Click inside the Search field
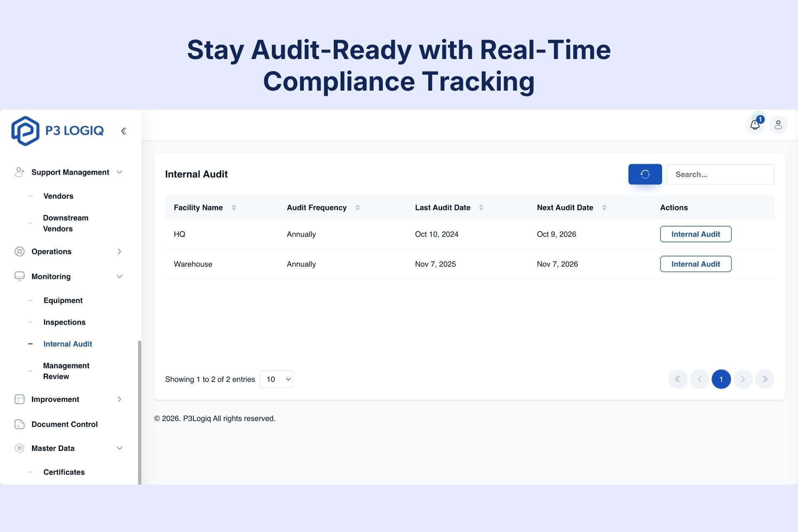 (720, 174)
